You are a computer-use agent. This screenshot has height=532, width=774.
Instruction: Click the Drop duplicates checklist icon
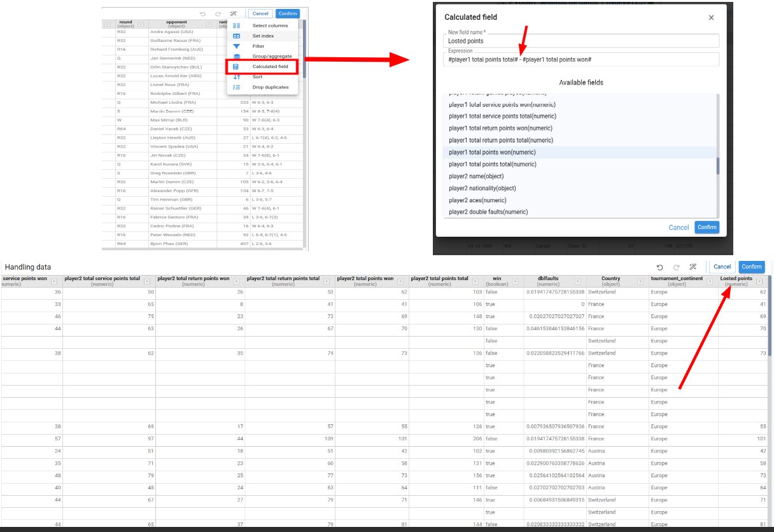click(237, 87)
